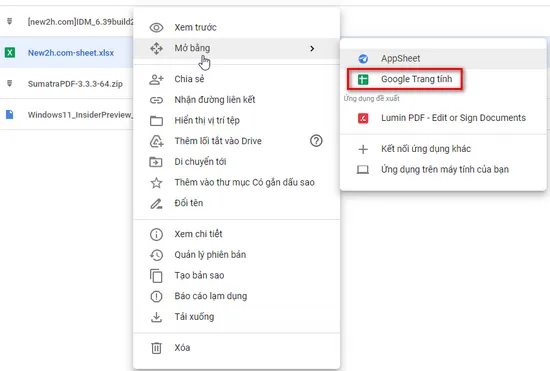The image size is (550, 371).
Task: Click the alert icon beside Báo cáo lạm dụng
Action: [x=156, y=296]
